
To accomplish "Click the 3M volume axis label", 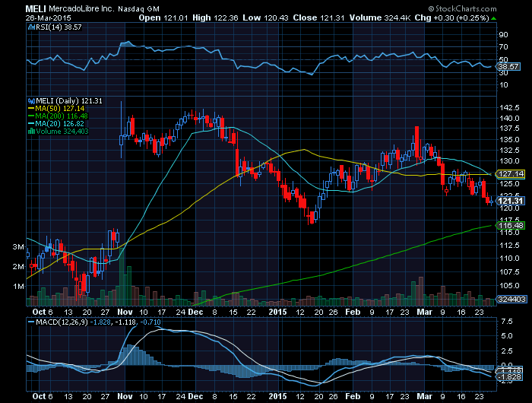I will point(18,247).
